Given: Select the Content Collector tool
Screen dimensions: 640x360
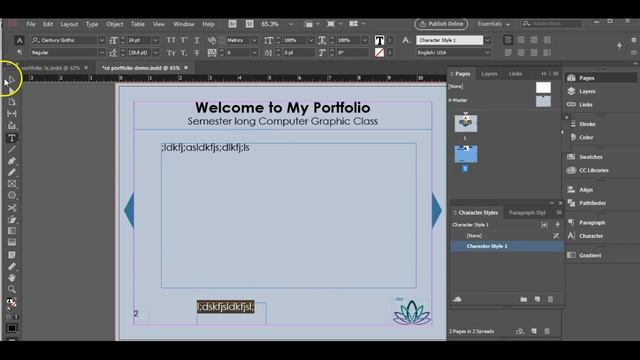Looking at the screenshot, I should point(12,125).
